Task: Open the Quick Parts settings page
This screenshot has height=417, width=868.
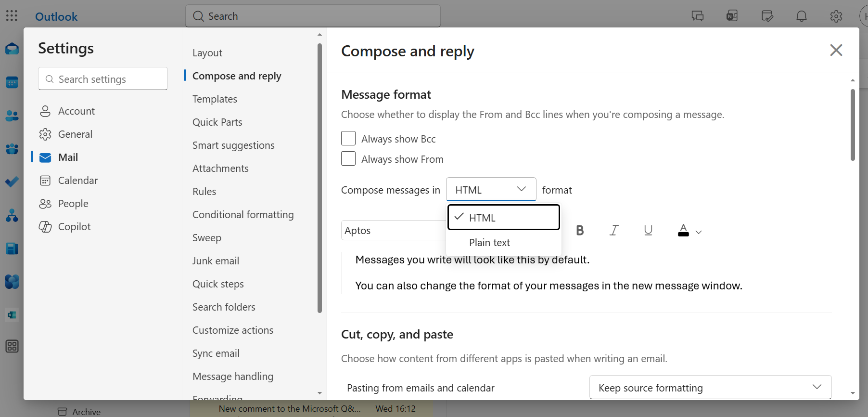Action: click(x=217, y=122)
